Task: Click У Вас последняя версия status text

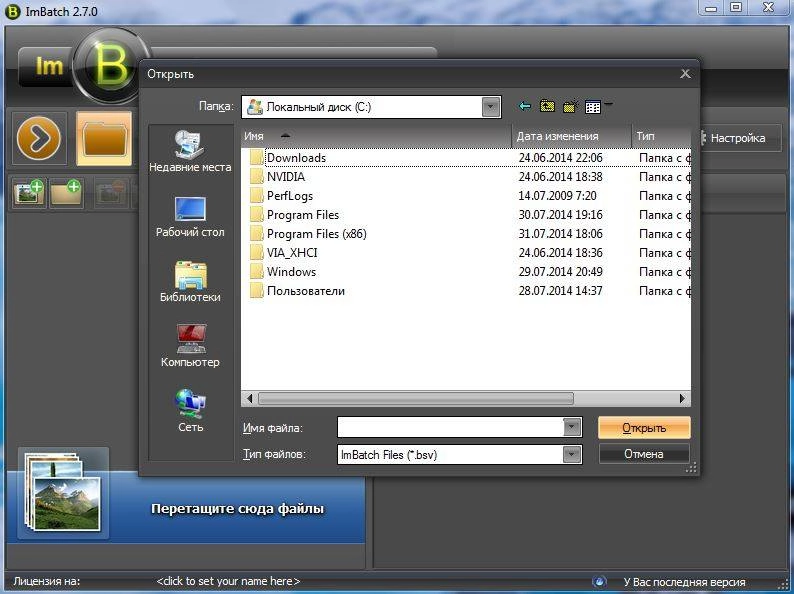Action: [684, 582]
